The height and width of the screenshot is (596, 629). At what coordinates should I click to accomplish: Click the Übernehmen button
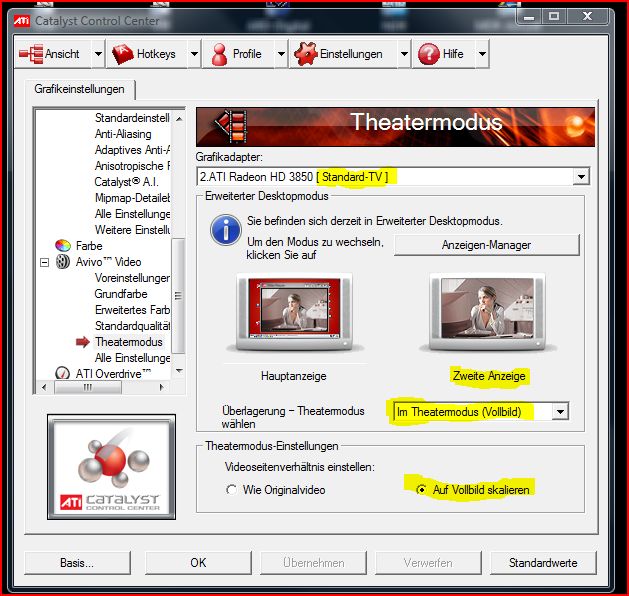tap(313, 563)
